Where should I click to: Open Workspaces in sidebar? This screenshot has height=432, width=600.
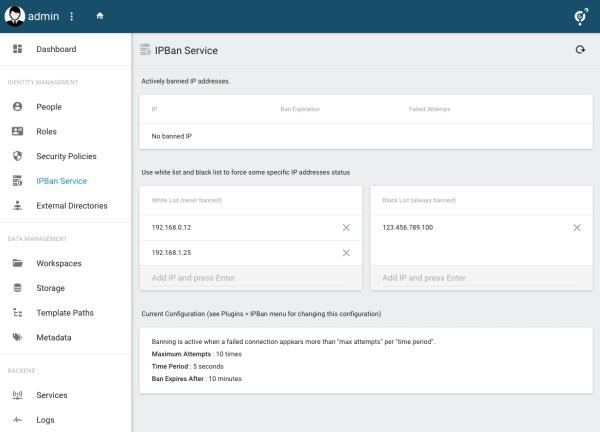click(x=65, y=263)
